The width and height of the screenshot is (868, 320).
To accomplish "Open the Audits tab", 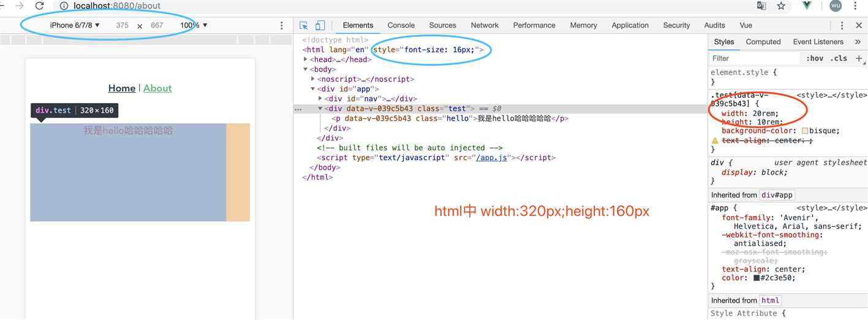I will pyautogui.click(x=715, y=25).
